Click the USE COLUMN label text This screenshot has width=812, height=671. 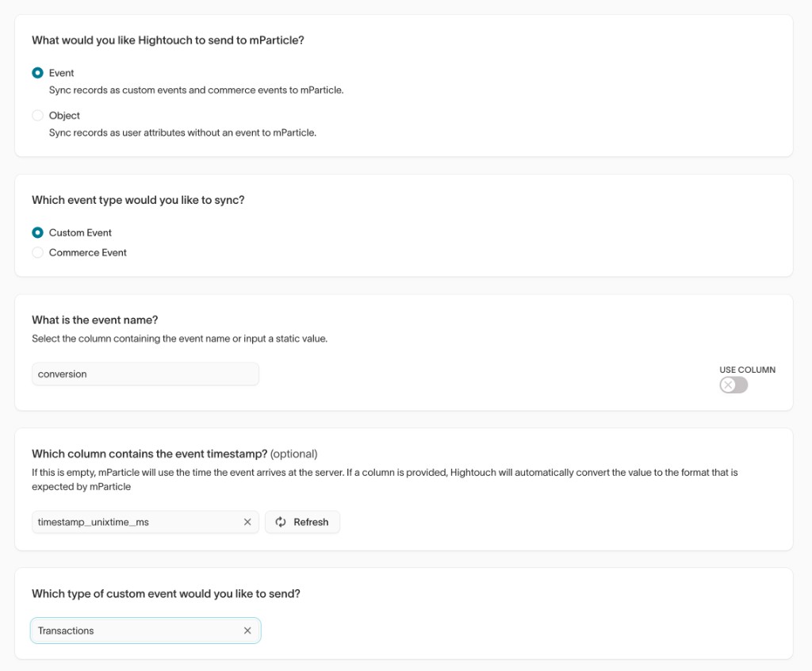tap(747, 370)
